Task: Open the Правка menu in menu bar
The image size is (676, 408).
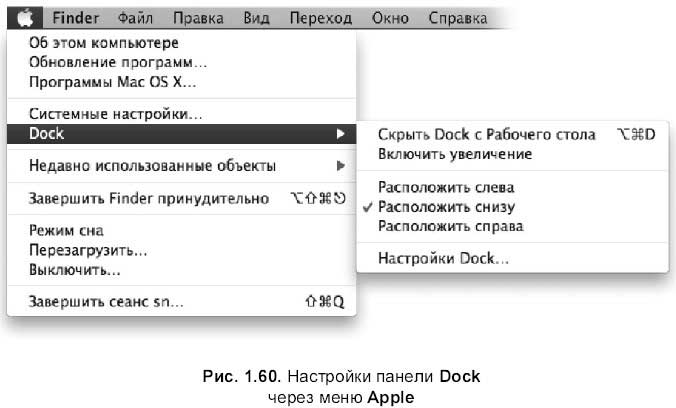Action: (197, 18)
